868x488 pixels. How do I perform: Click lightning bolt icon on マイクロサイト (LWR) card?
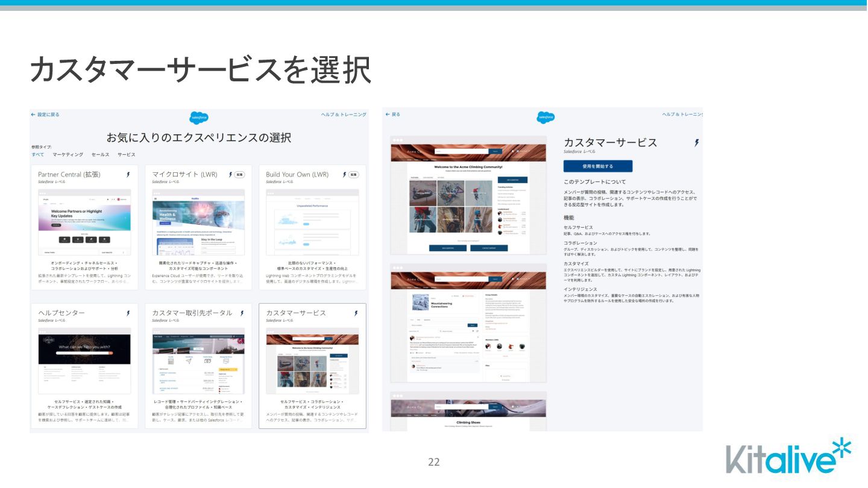click(x=230, y=175)
